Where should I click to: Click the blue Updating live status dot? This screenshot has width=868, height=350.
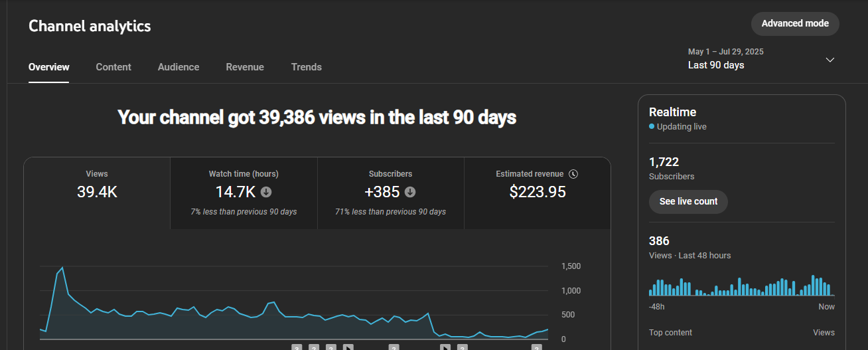(652, 126)
